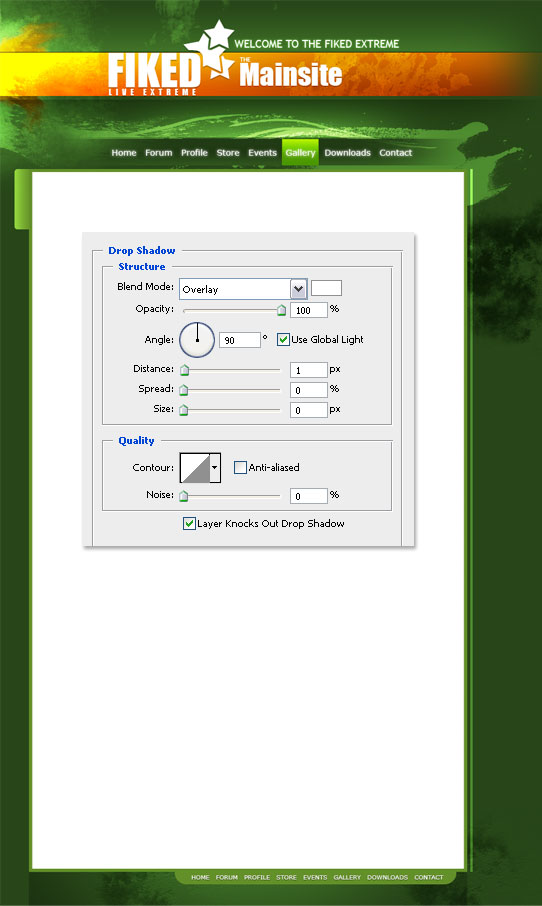Click the WELCOME TO THE FIKED EXTREME text
This screenshot has height=906, width=542.
(317, 44)
